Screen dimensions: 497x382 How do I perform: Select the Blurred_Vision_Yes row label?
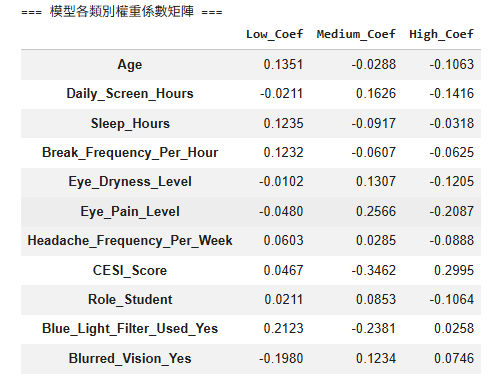130,359
